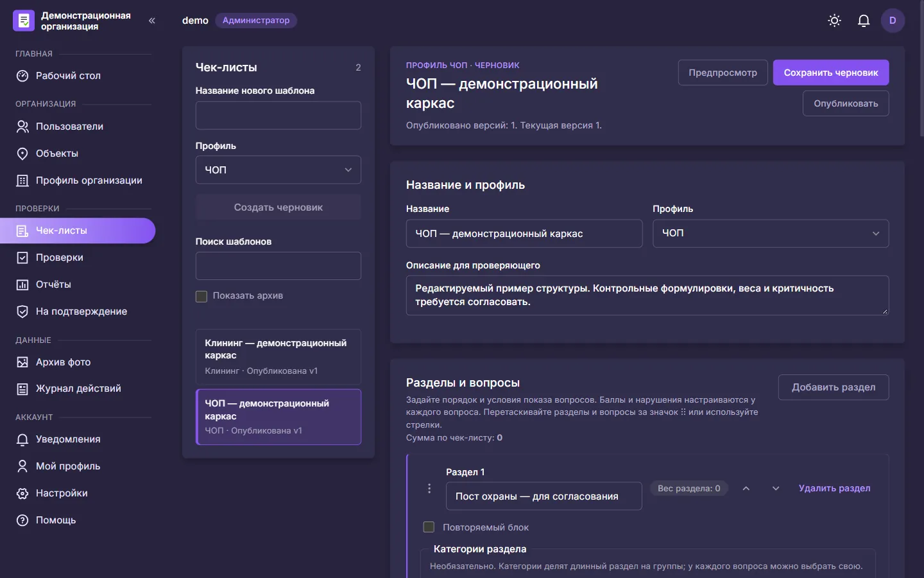The width and height of the screenshot is (924, 578).
Task: Click the Добавить раздел button
Action: click(834, 387)
